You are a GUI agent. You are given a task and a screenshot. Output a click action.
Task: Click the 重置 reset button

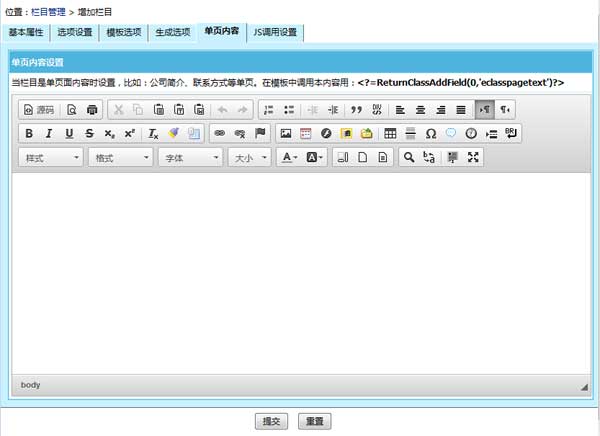click(x=314, y=421)
